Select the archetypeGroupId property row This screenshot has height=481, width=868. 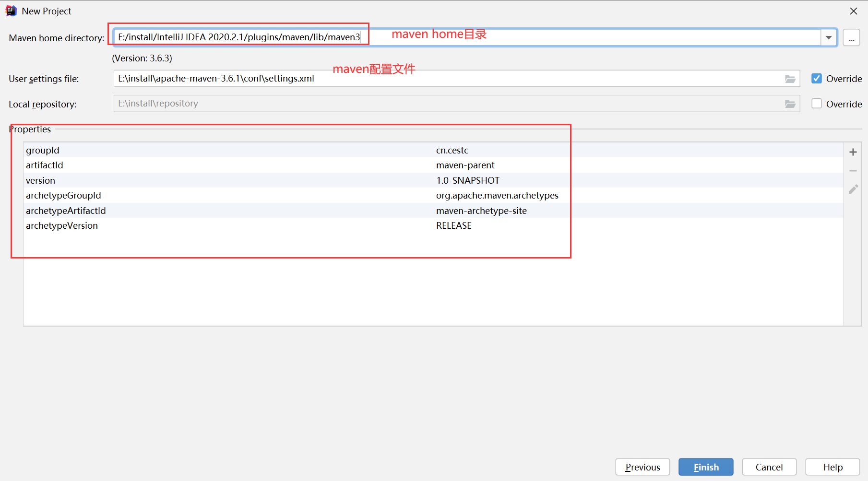pyautogui.click(x=433, y=195)
